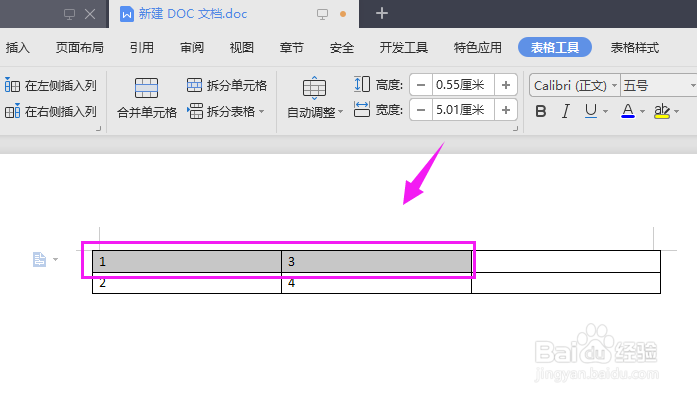
Task: Close the first document tab
Action: click(90, 14)
